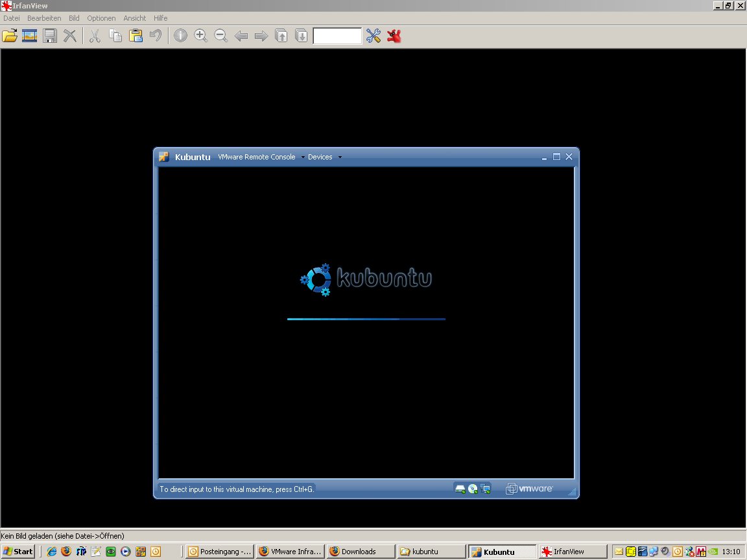Screen dimensions: 747x560
Task: Open the Bild menu
Action: [74, 18]
